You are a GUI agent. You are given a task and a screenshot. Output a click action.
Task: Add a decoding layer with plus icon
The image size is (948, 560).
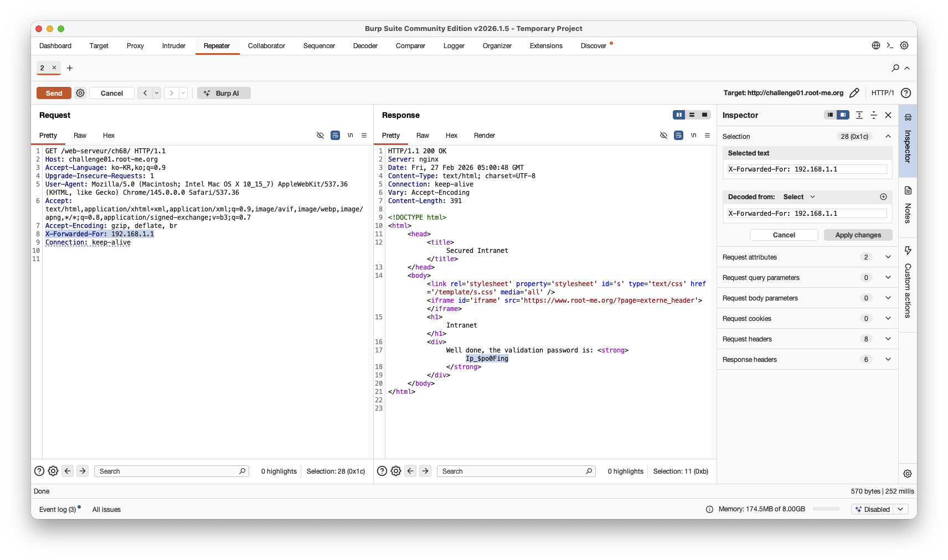883,196
